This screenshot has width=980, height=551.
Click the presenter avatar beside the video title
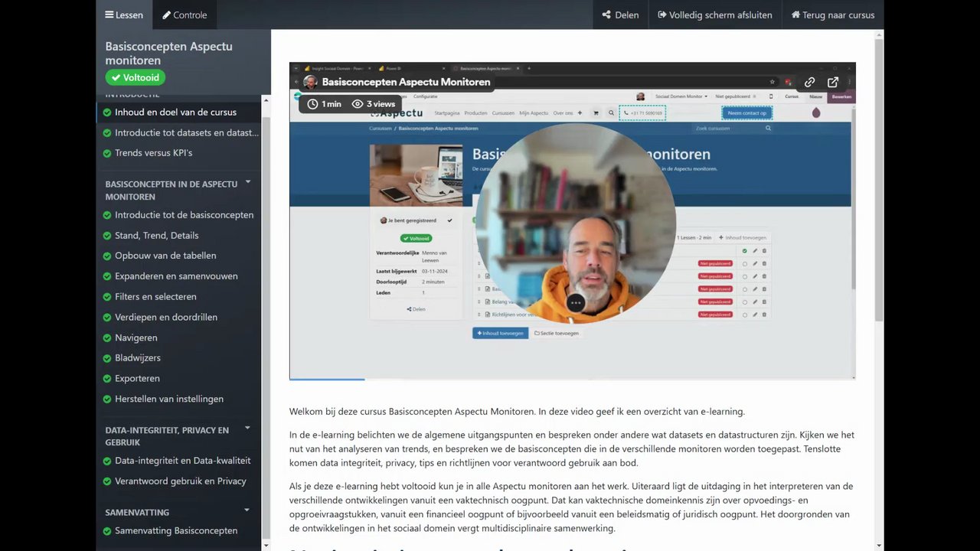pos(310,82)
